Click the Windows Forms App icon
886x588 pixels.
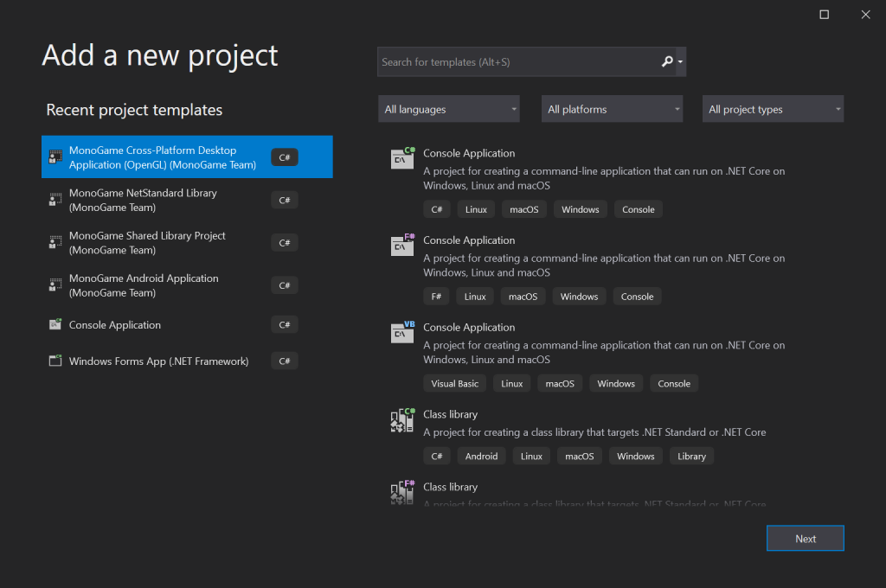(x=55, y=361)
